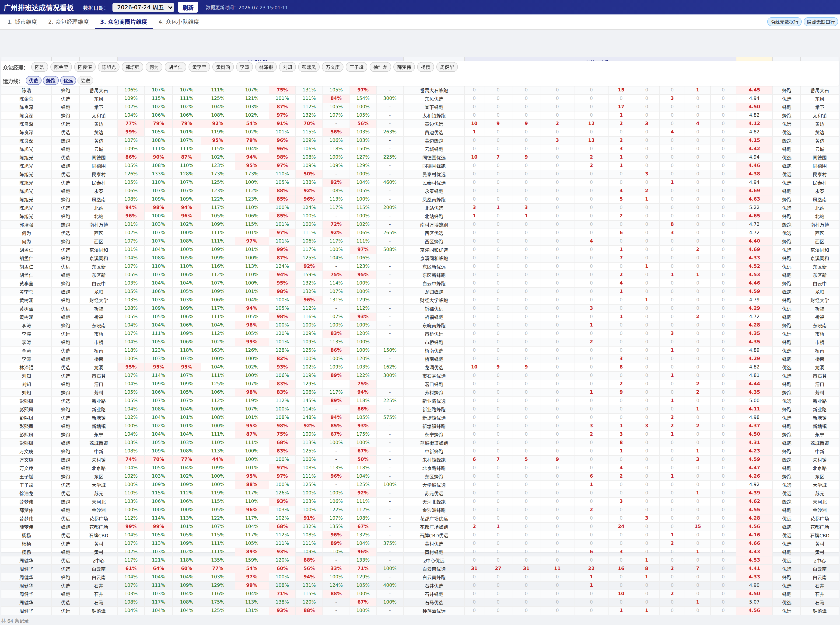Click the 数据更新时间 timestamp text

pos(247,7)
